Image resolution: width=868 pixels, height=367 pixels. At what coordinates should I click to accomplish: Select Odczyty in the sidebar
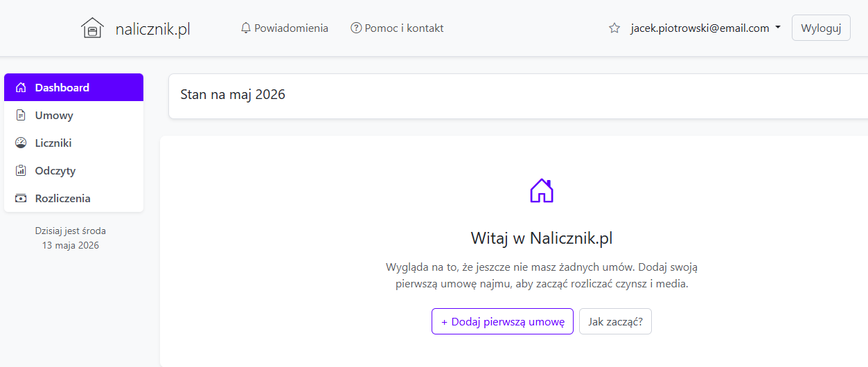pyautogui.click(x=73, y=171)
